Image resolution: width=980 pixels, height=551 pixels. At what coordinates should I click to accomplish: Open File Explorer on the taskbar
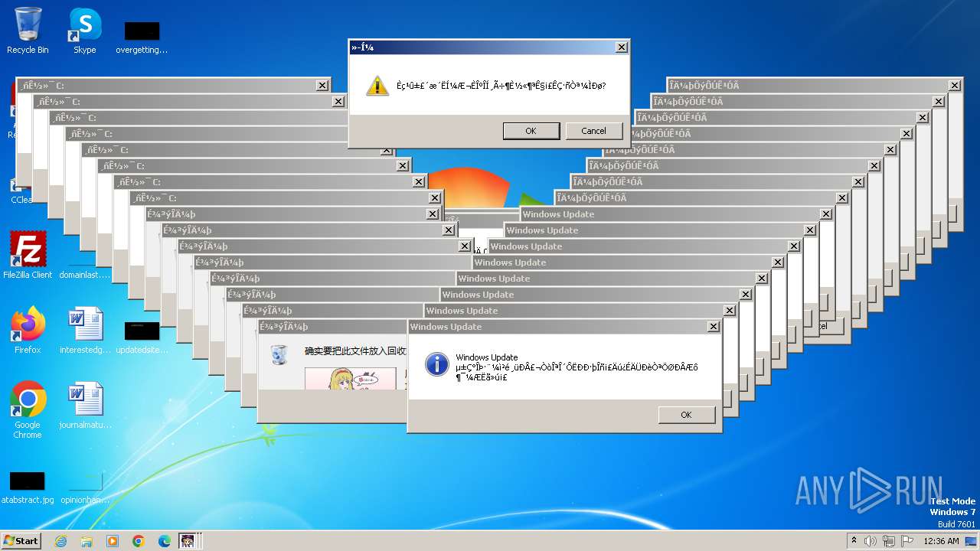click(87, 541)
